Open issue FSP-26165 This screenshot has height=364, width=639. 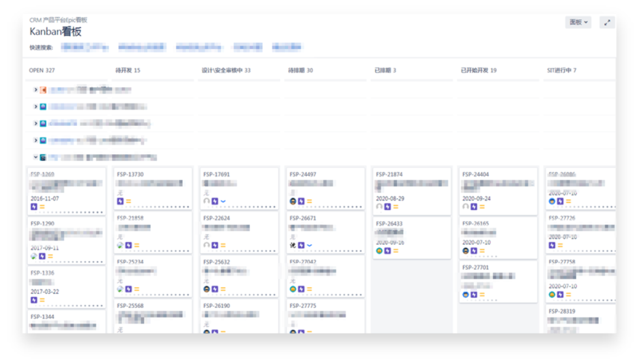point(476,223)
